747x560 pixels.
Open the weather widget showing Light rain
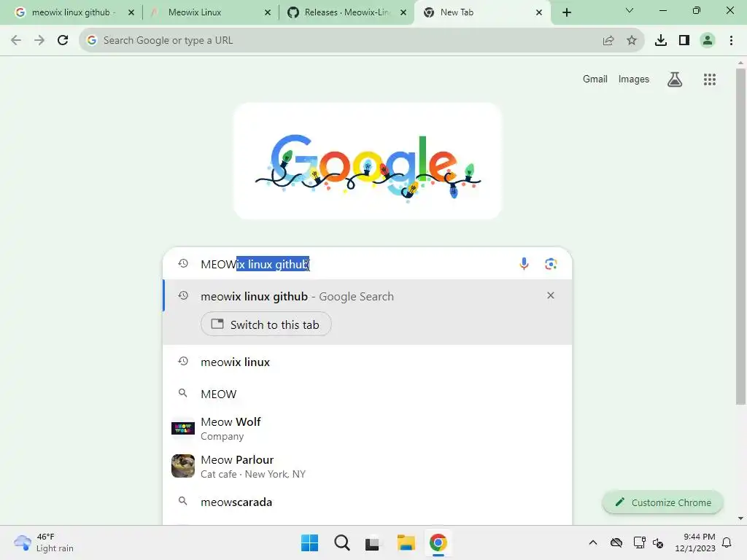pos(44,542)
